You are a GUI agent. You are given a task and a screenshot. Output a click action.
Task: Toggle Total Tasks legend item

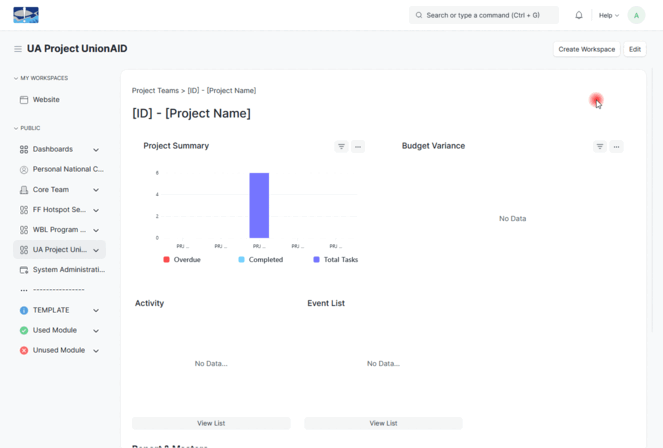click(x=335, y=260)
